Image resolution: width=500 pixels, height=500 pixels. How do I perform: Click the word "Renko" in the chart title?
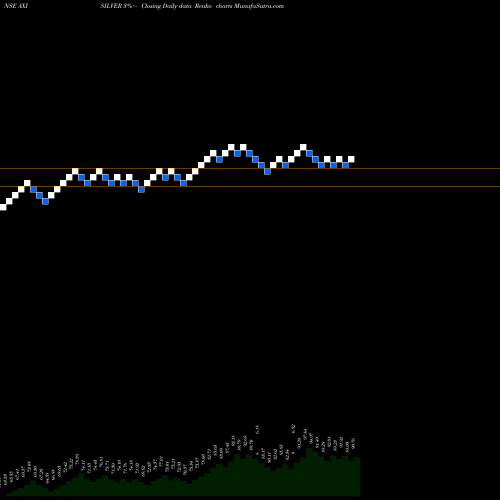coord(203,6)
